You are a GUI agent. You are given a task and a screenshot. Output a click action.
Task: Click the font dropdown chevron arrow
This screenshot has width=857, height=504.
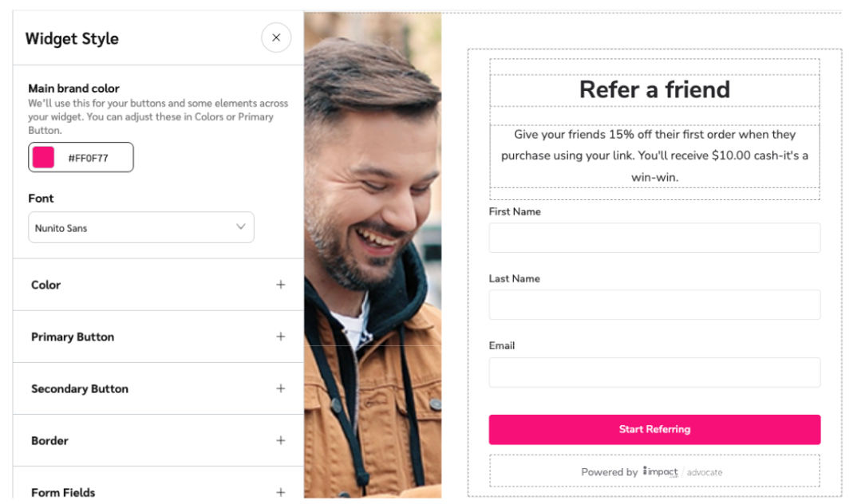[240, 226]
